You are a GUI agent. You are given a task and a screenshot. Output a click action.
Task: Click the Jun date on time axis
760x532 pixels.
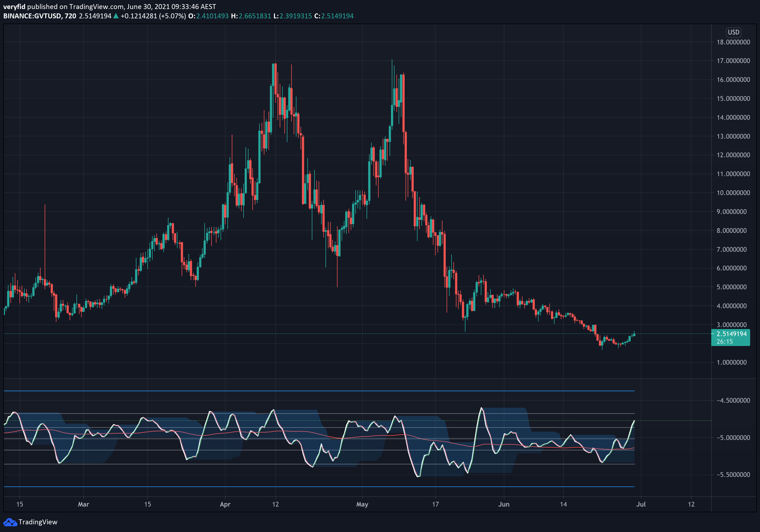(x=504, y=504)
